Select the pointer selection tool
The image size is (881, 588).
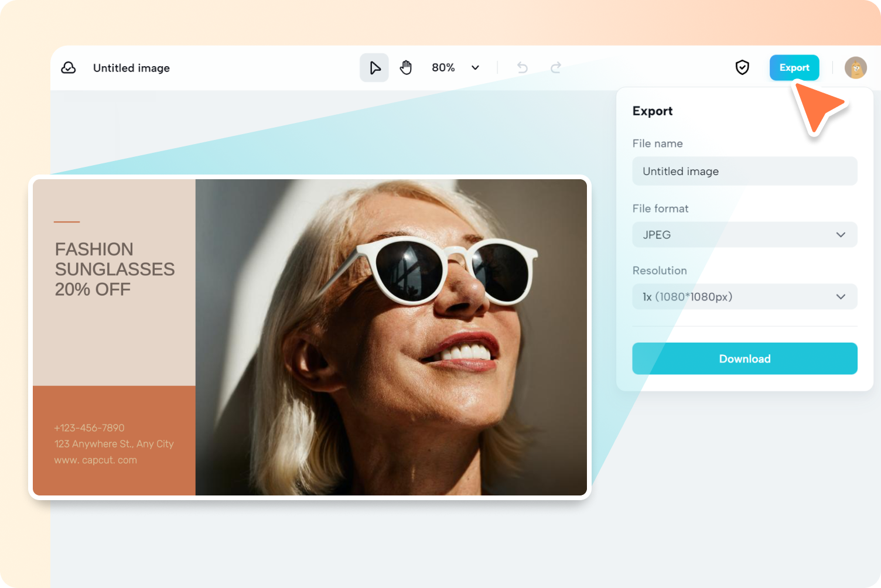pos(374,68)
